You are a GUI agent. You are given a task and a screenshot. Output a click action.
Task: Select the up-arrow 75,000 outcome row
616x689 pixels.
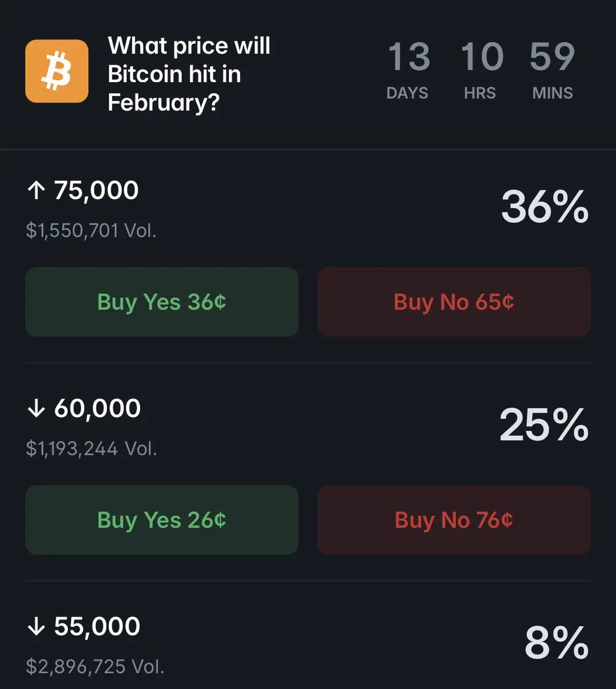click(x=96, y=191)
